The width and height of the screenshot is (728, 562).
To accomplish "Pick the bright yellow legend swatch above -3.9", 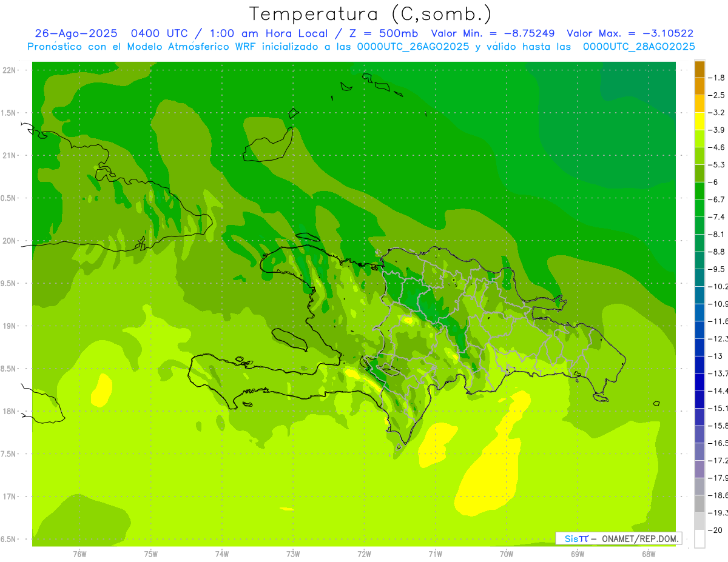I will tap(699, 121).
